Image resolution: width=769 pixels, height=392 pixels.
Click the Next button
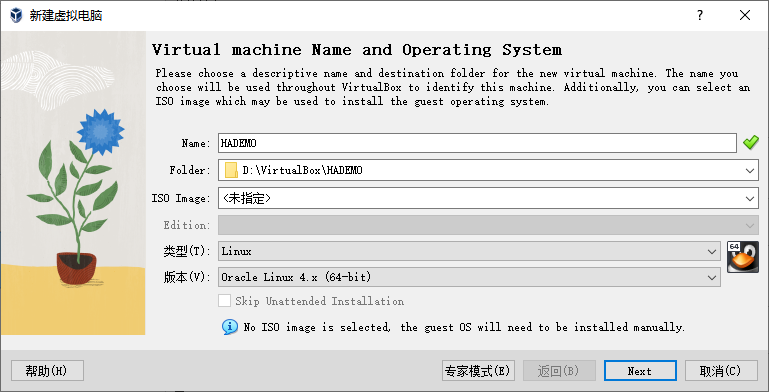coord(640,371)
